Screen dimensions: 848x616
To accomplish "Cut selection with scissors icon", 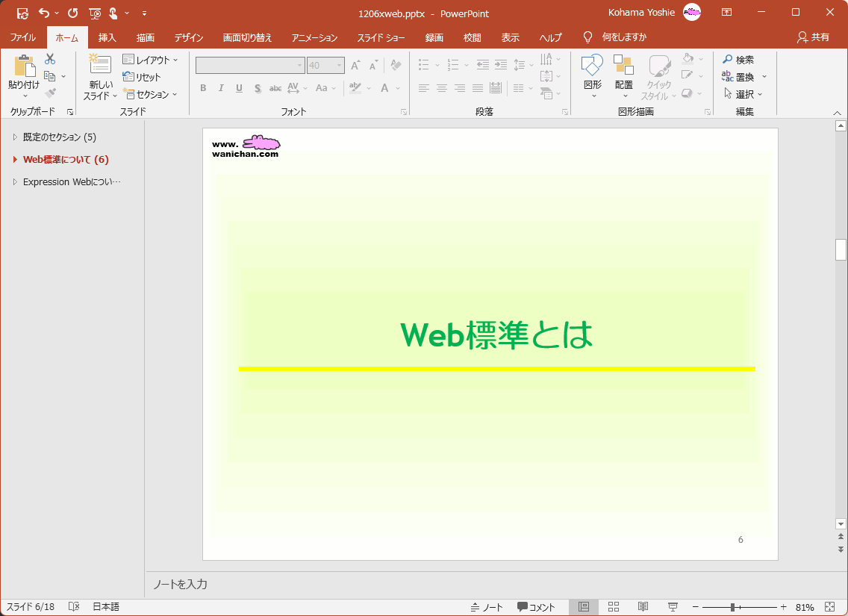I will (x=50, y=59).
